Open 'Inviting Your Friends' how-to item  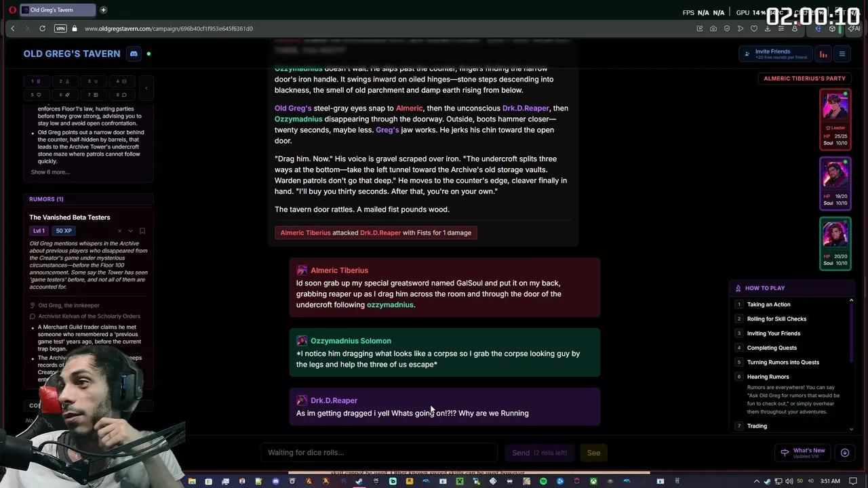[774, 333]
